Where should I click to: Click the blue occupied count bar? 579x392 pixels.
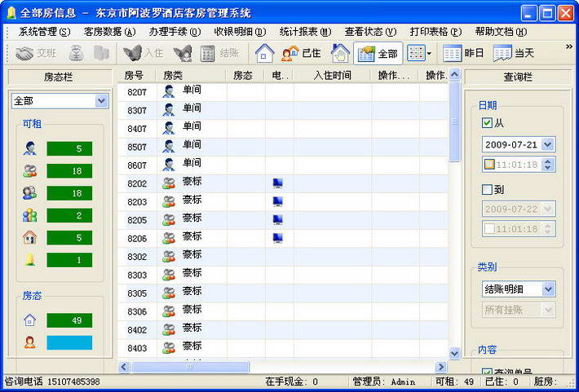(x=69, y=342)
